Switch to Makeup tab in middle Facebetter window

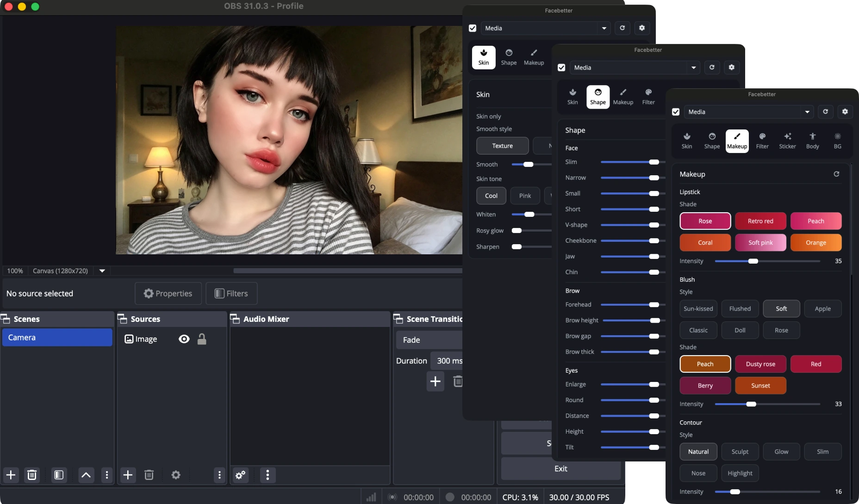[623, 97]
